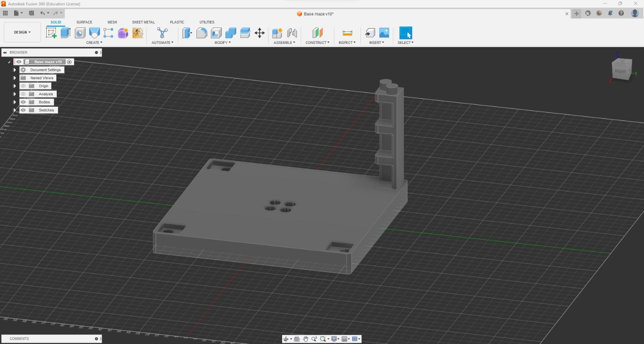Open the ASSEMBLE dropdown menu
This screenshot has width=644, height=344.
[x=285, y=43]
